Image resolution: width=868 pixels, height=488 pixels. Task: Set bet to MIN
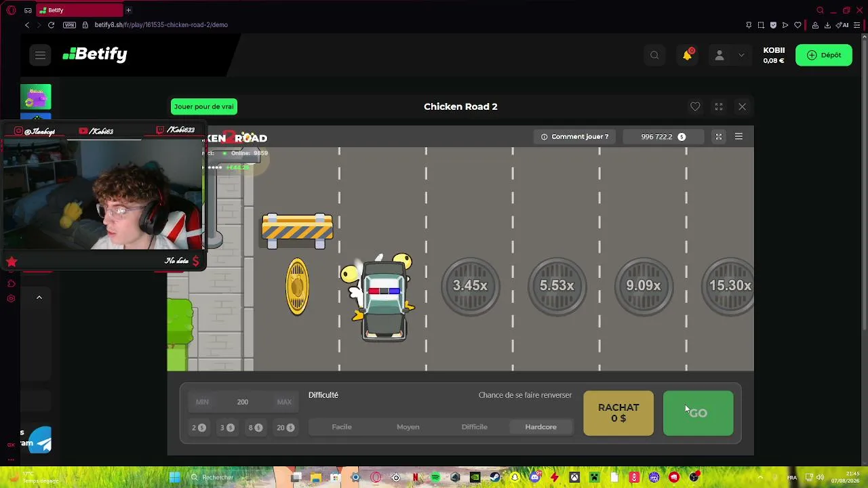click(x=202, y=402)
